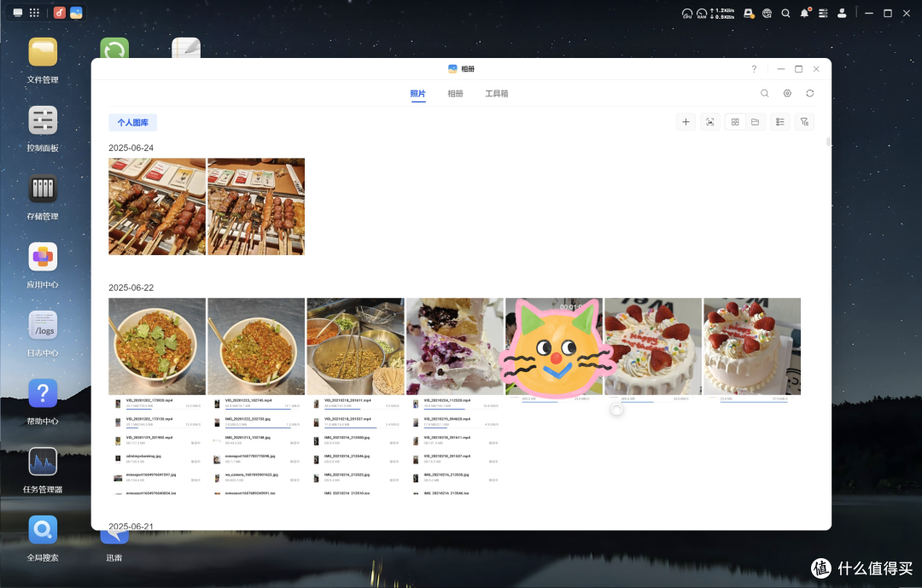Open 控制面板 desktop icon
The height and width of the screenshot is (588, 922).
43,120
